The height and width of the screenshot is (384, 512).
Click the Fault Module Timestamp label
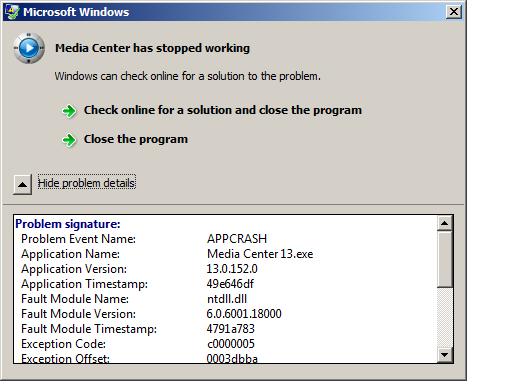[x=89, y=329]
